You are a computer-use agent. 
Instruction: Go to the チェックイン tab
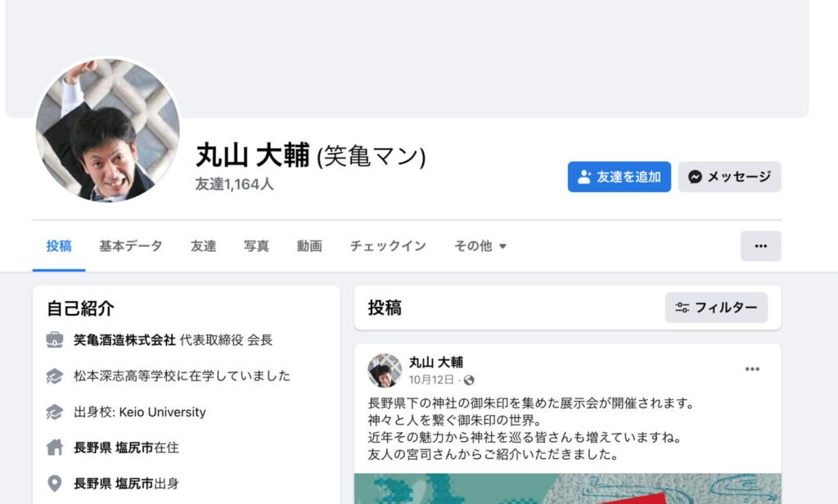tap(387, 245)
